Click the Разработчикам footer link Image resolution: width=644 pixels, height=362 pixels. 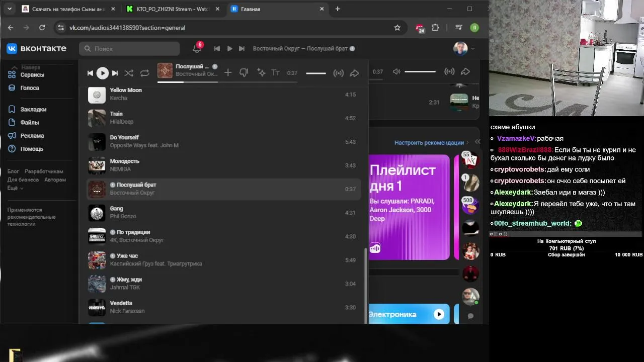point(44,171)
